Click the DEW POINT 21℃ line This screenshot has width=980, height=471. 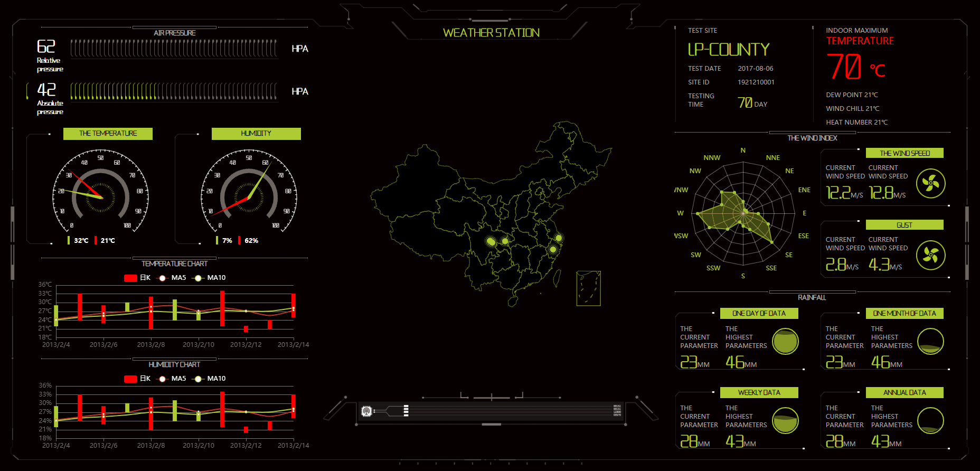tap(852, 95)
